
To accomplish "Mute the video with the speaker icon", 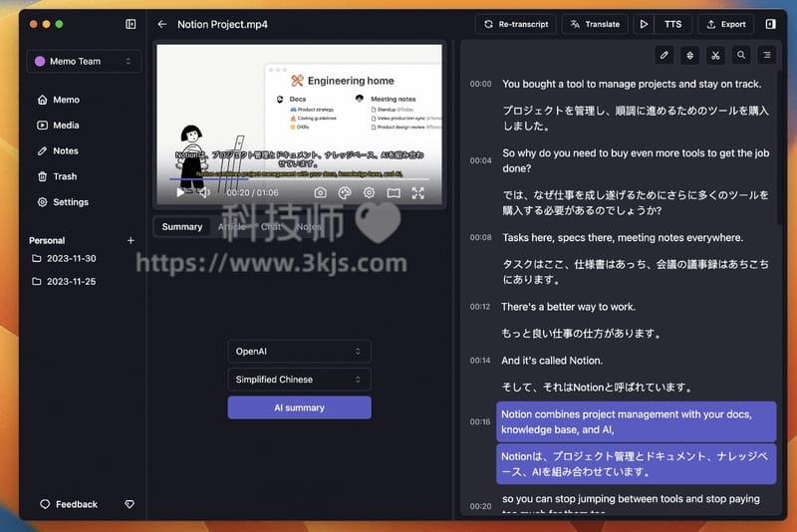I will tap(205, 192).
